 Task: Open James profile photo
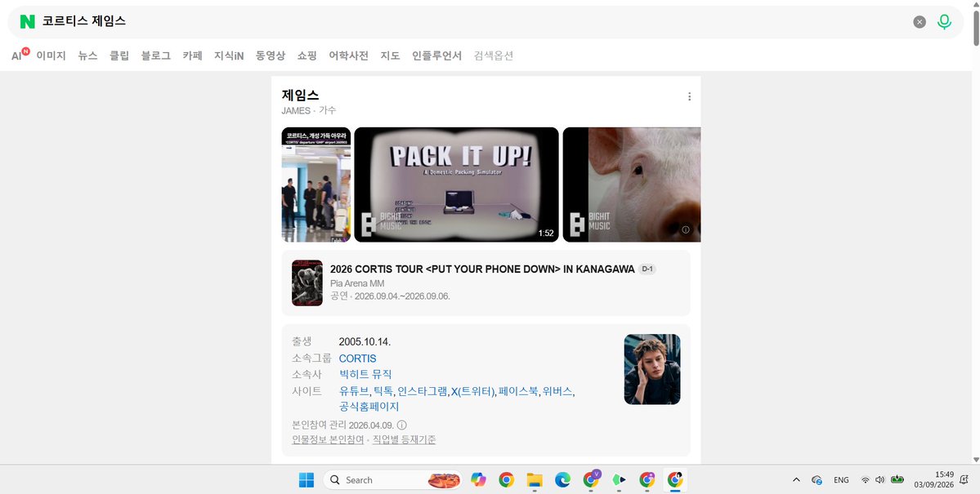[x=652, y=369]
